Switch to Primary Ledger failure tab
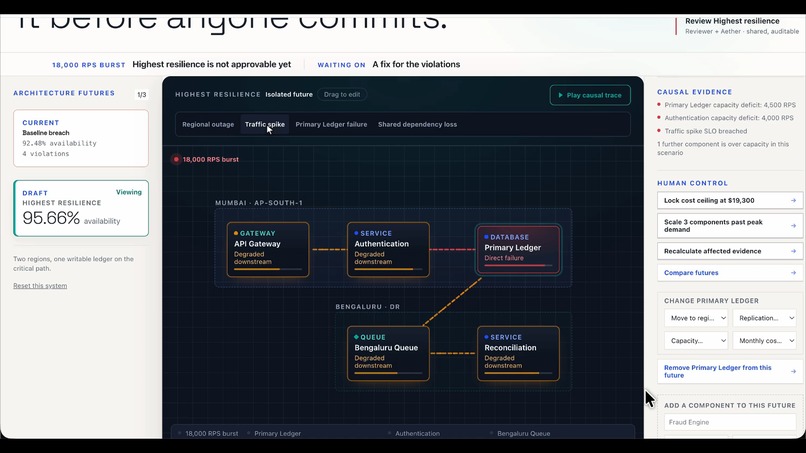This screenshot has width=806, height=453. coord(331,124)
